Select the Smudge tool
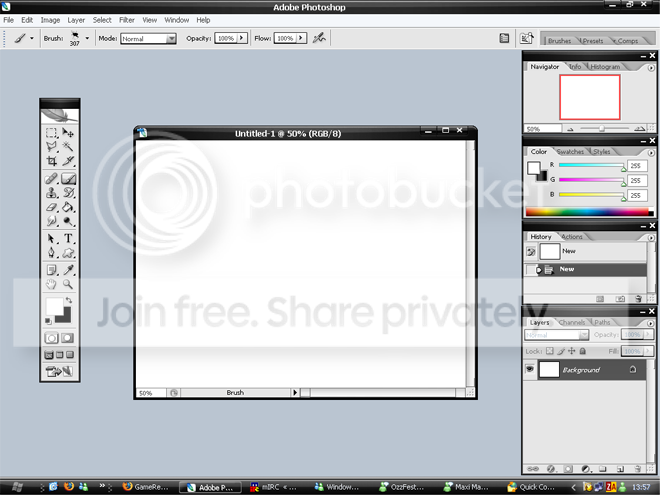Screen dimensions: 660x495 (x=51, y=221)
